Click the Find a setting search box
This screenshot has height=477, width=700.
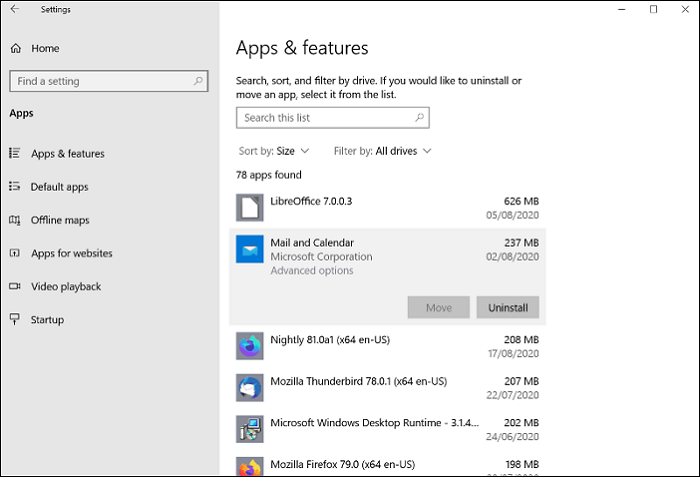100,81
